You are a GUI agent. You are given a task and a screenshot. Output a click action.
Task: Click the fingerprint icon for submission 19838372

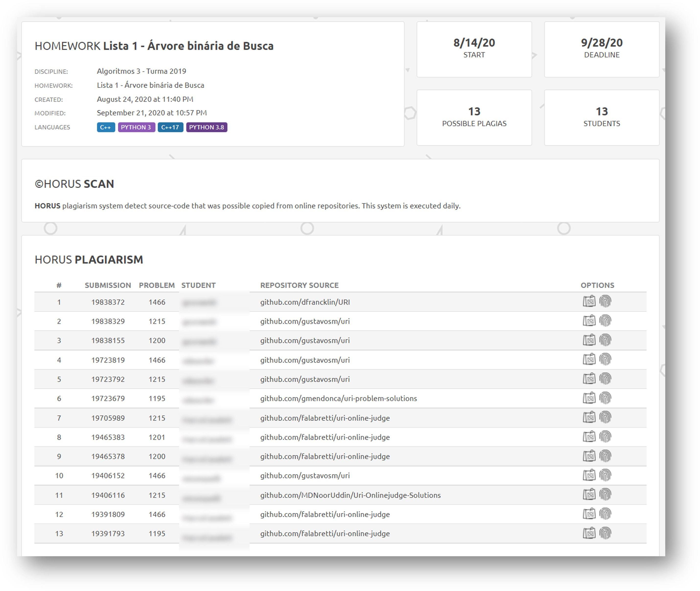coord(605,301)
